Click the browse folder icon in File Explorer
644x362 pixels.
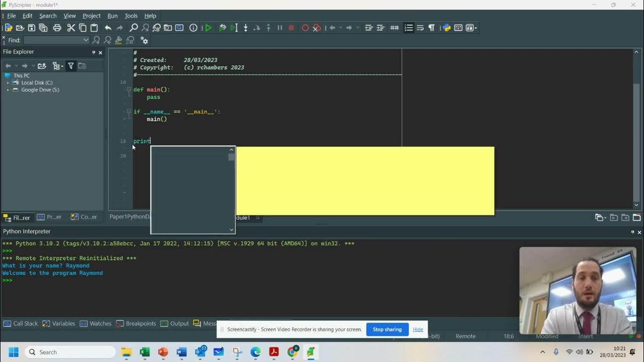pos(42,66)
